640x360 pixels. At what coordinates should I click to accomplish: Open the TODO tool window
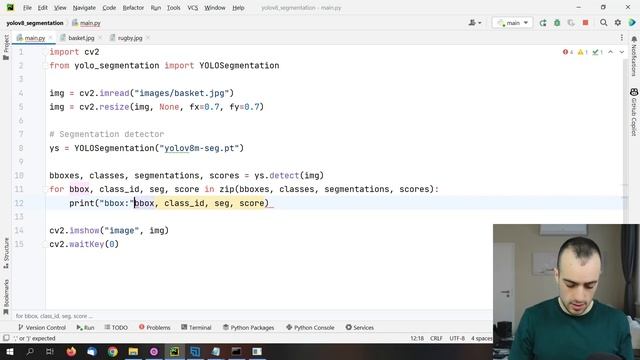click(116, 327)
